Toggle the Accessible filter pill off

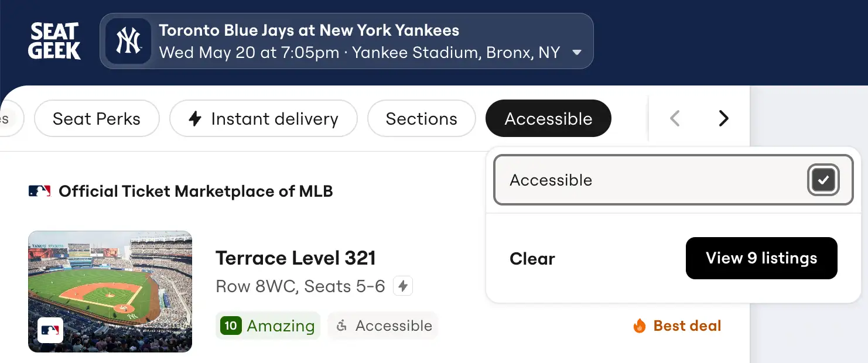(x=548, y=118)
